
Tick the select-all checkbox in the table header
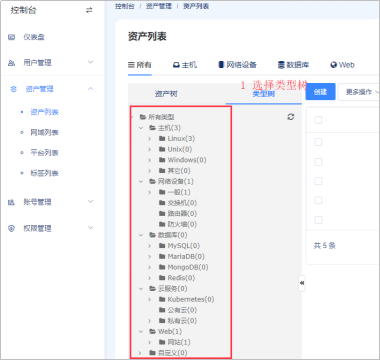(318, 120)
